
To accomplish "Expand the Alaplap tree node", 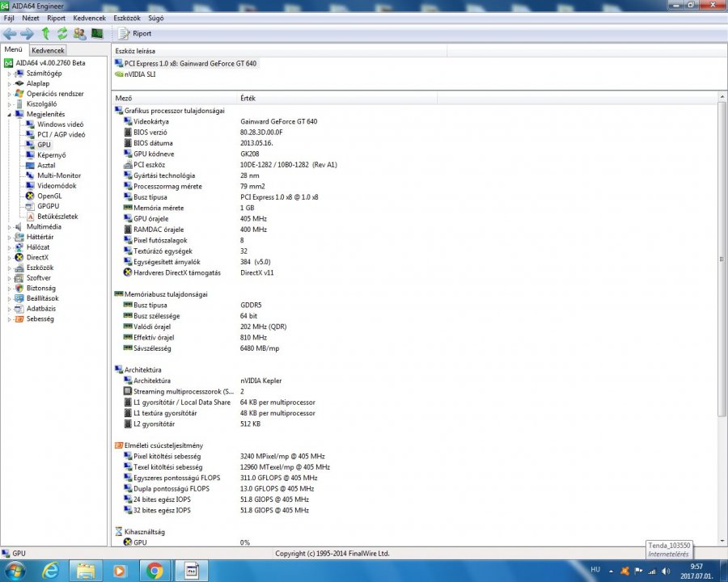I will point(9,83).
